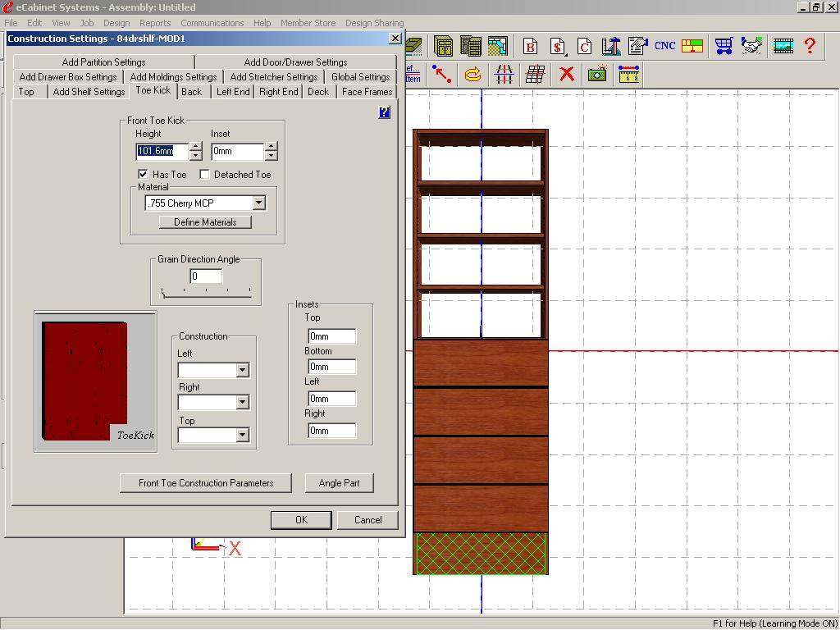
Task: Click the camera snapshot icon
Action: pyautogui.click(x=597, y=74)
